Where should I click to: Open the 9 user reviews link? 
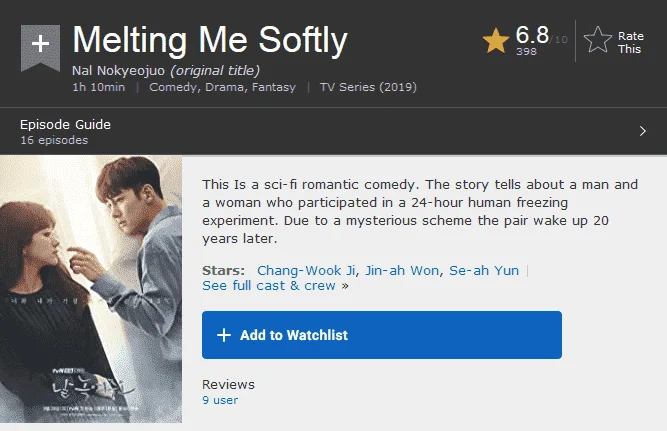pos(220,400)
